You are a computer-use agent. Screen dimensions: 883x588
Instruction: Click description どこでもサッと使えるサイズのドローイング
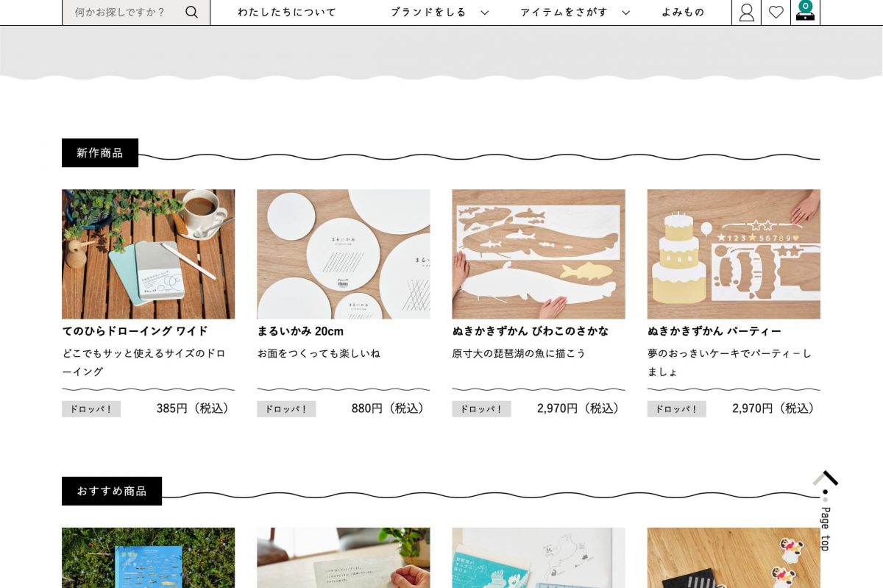[144, 362]
